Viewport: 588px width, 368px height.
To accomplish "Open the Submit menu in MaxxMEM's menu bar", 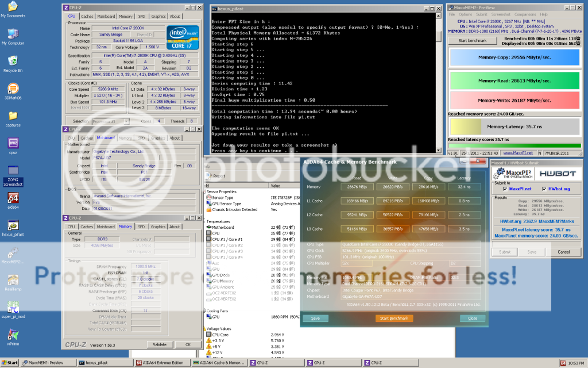I will [482, 14].
